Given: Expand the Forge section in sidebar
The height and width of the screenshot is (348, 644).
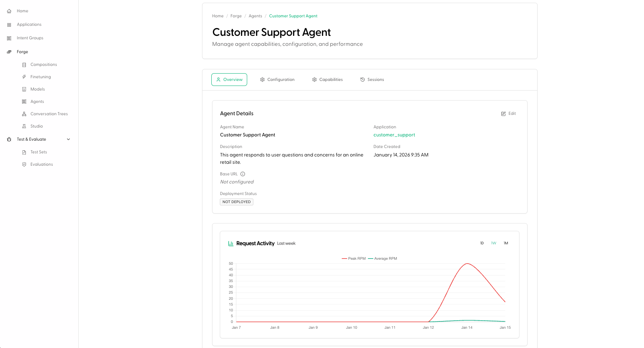Looking at the screenshot, I should pos(21,52).
